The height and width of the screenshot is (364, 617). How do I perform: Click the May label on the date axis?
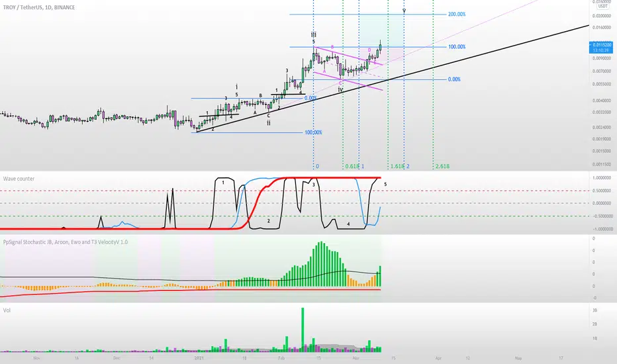point(518,358)
